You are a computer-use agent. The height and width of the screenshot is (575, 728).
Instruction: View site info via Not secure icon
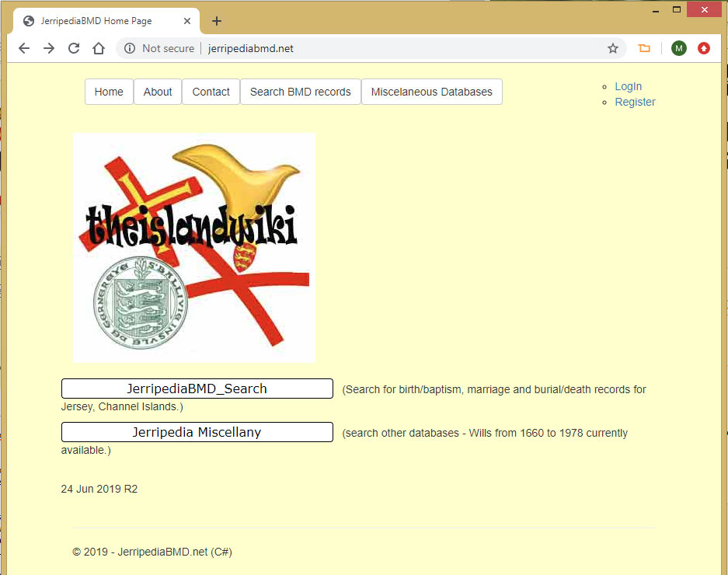tap(130, 48)
